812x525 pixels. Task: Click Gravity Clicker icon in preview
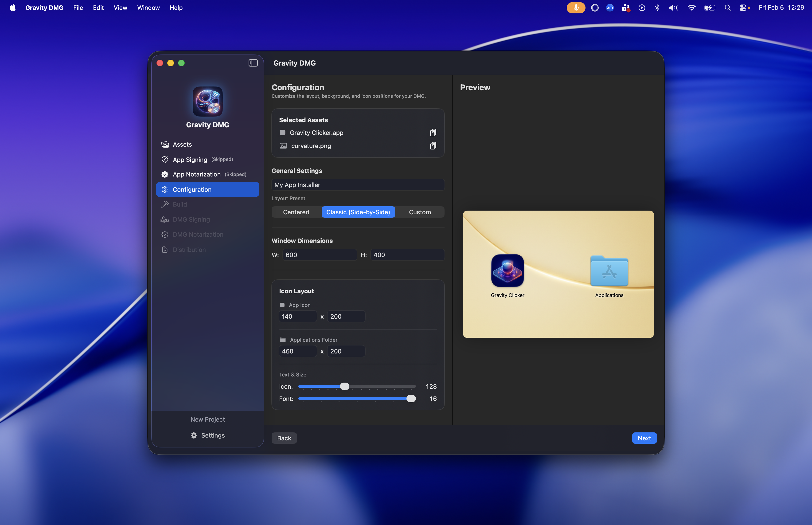pyautogui.click(x=507, y=271)
